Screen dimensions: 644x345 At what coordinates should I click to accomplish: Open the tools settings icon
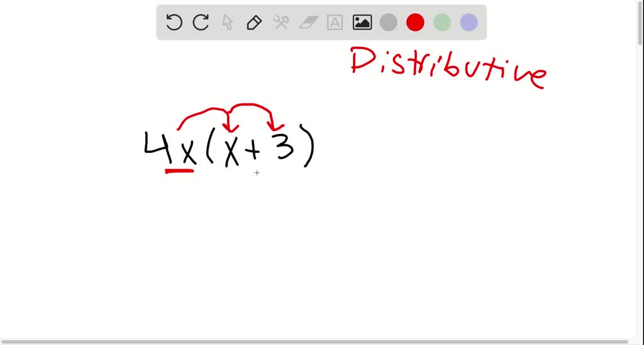281,22
